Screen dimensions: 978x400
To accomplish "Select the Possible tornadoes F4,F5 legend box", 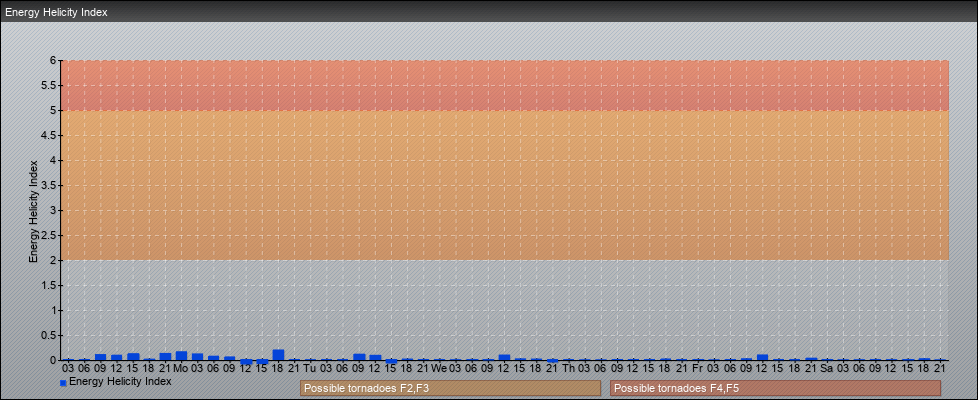I will (775, 388).
